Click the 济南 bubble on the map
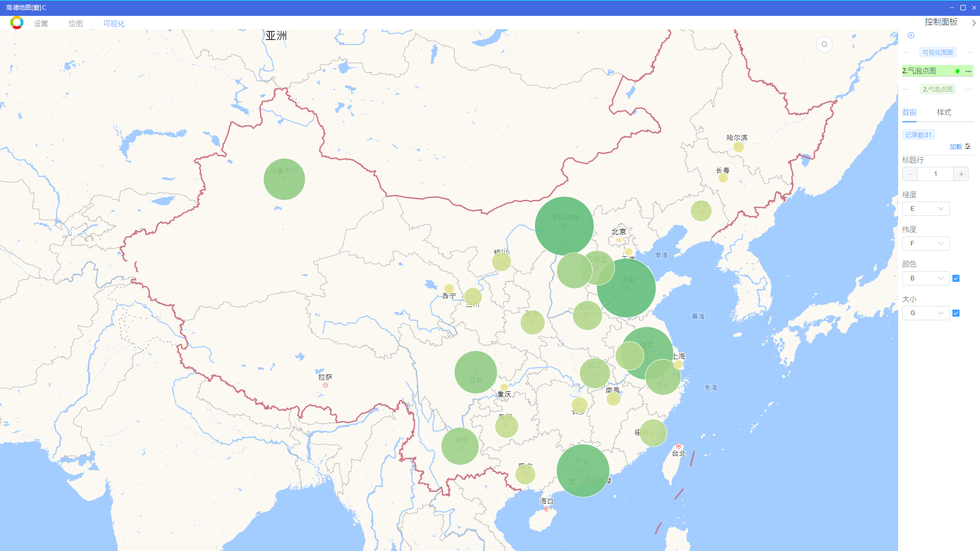The image size is (980, 551). (x=627, y=288)
